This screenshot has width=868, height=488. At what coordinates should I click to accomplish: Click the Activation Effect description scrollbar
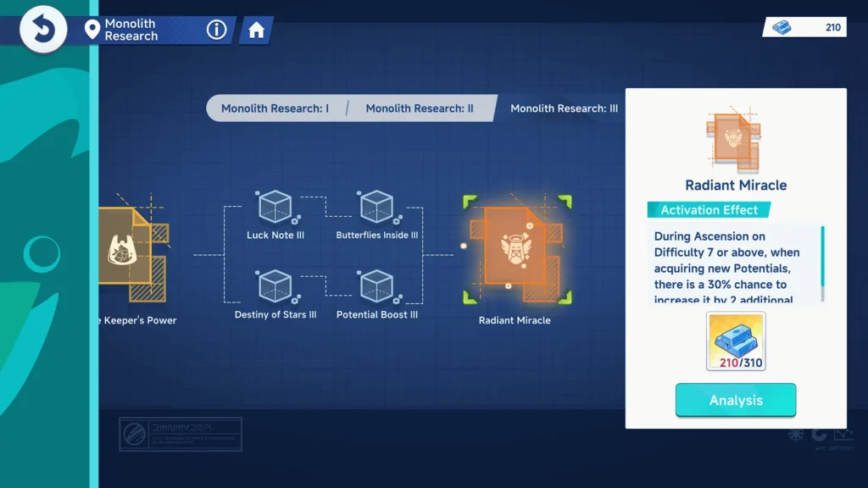click(x=822, y=263)
